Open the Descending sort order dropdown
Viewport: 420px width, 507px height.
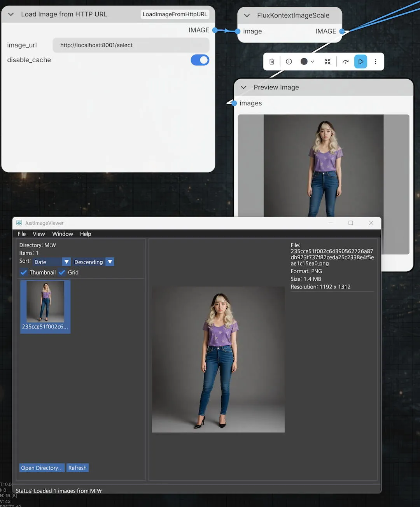(93, 262)
